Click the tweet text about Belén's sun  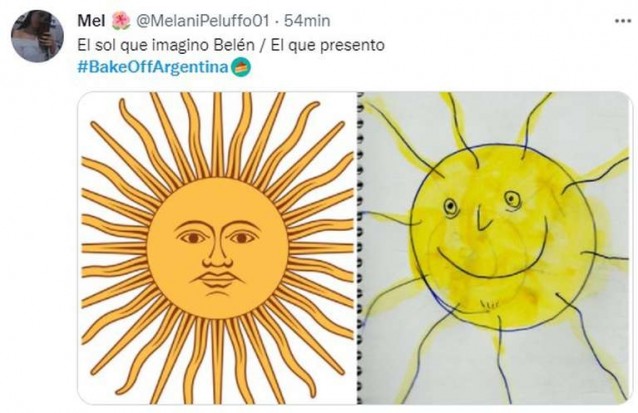(x=231, y=45)
